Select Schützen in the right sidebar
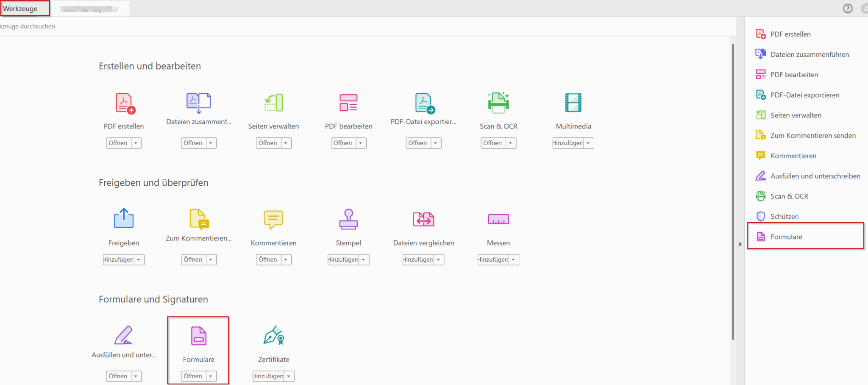Image resolution: width=868 pixels, height=385 pixels. tap(784, 217)
